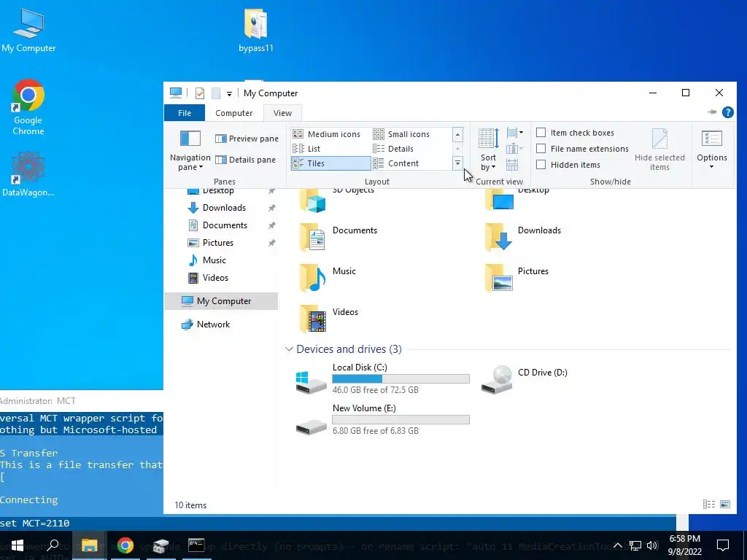747x560 pixels.
Task: Click the File Explorer taskbar icon
Action: point(89,545)
